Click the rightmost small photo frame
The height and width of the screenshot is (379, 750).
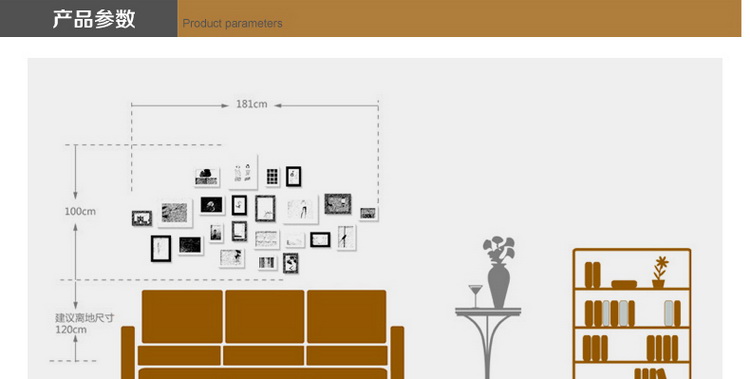tap(368, 213)
